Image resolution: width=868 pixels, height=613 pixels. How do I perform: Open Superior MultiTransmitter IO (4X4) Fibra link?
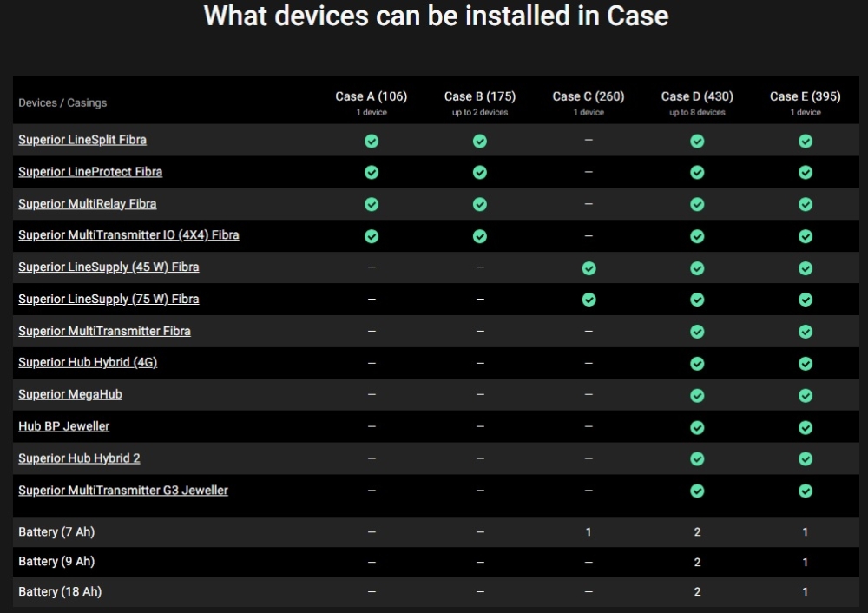pos(129,234)
